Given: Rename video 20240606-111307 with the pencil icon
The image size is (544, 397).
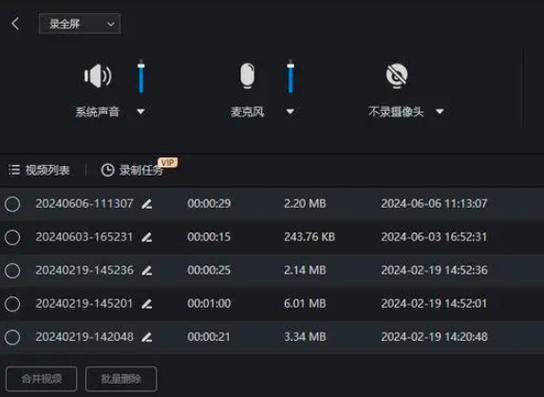Looking at the screenshot, I should coord(147,204).
